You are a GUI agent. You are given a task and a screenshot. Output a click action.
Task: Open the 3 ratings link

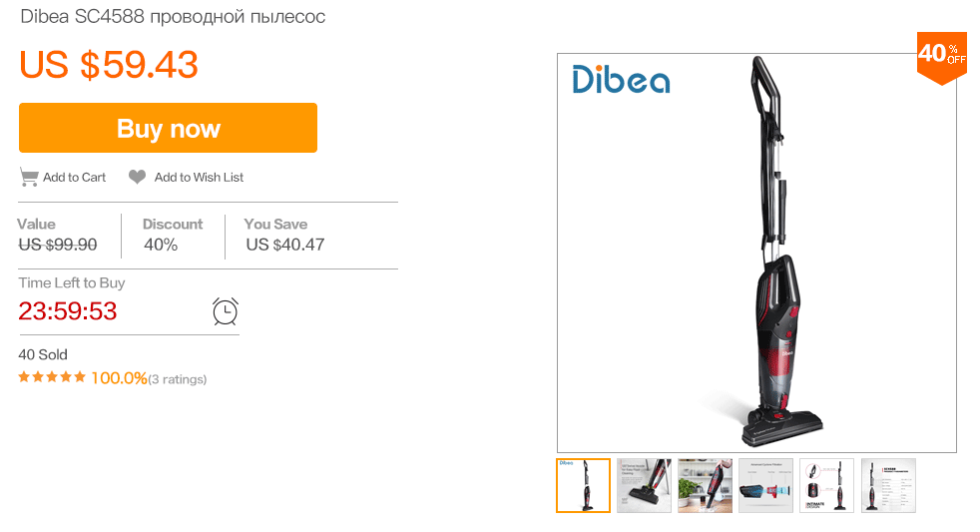click(x=178, y=379)
